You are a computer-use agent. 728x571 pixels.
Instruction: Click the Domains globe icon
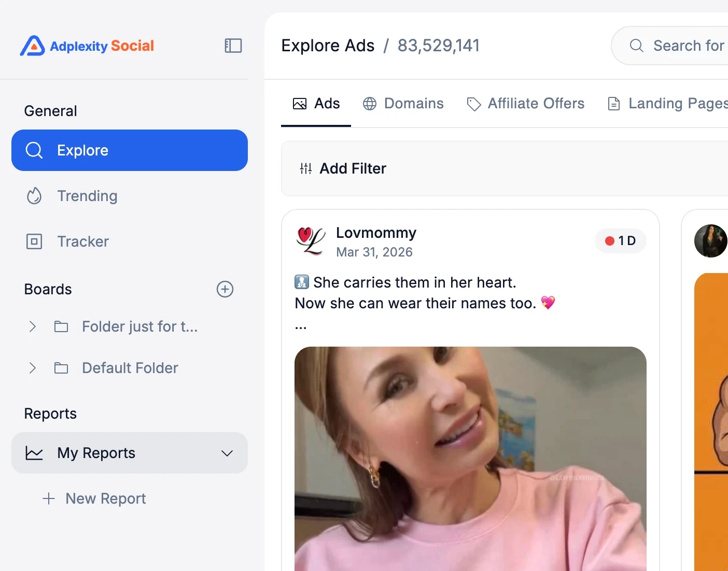[x=370, y=104]
